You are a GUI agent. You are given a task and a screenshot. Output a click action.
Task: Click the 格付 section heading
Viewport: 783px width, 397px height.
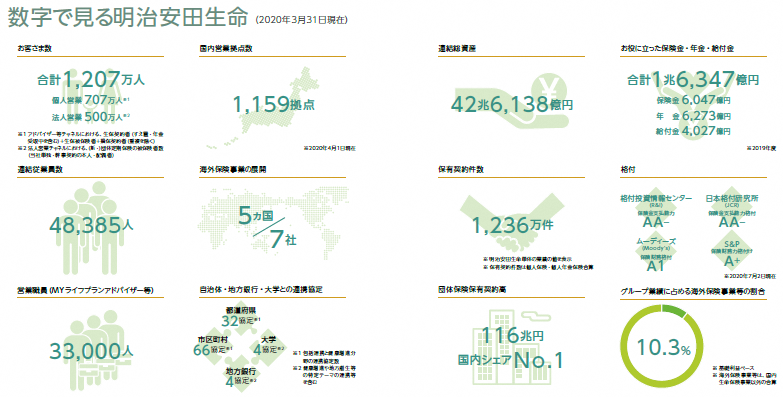coord(628,169)
